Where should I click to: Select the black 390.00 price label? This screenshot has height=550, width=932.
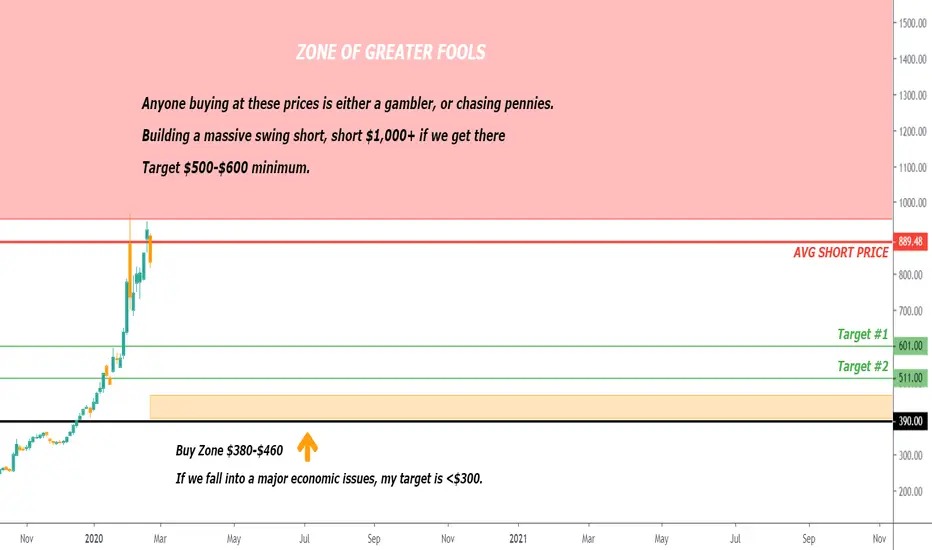click(x=910, y=422)
